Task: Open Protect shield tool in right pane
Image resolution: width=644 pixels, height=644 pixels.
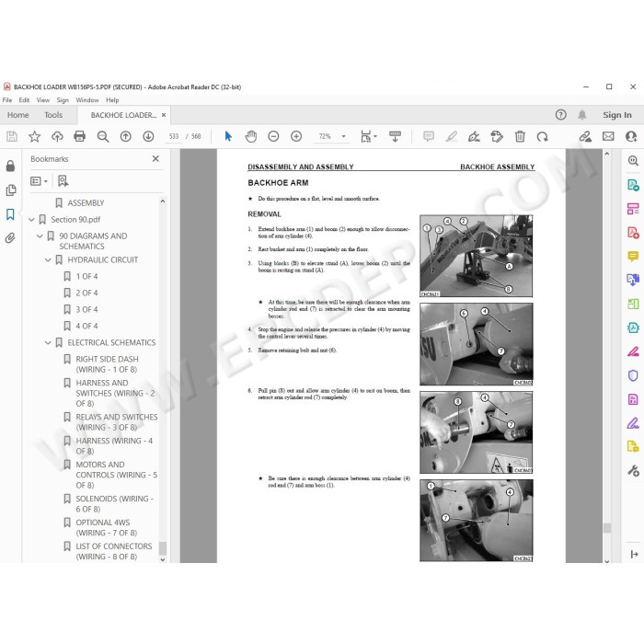Action: pos(633,375)
